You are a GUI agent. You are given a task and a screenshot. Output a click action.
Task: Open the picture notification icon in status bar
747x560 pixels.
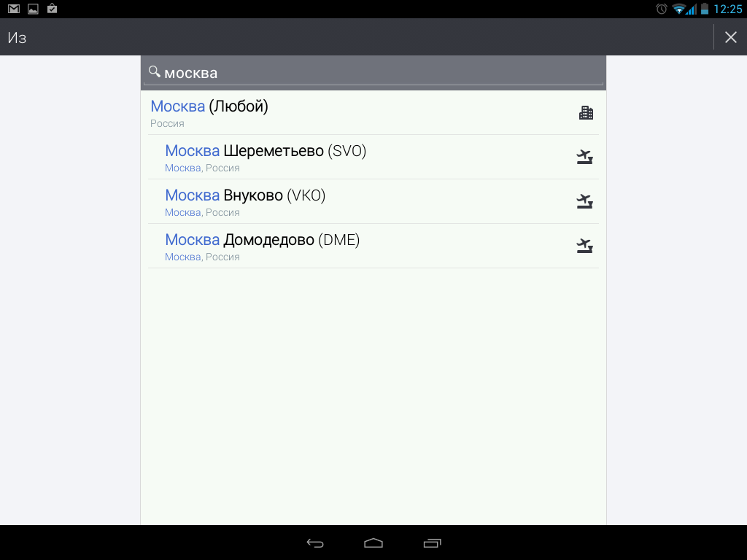[33, 9]
